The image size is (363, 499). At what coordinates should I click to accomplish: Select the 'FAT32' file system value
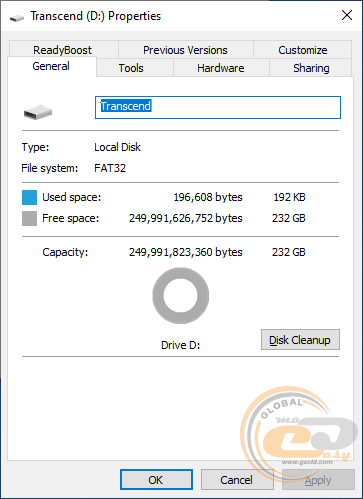[110, 168]
